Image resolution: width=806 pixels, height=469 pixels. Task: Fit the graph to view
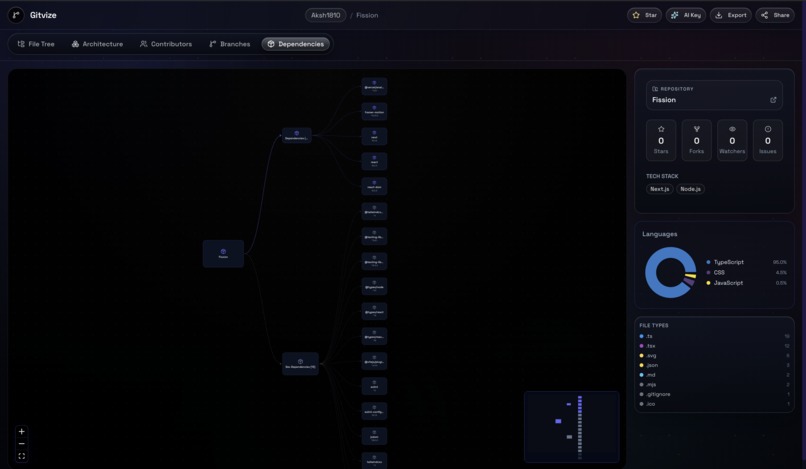[x=22, y=456]
